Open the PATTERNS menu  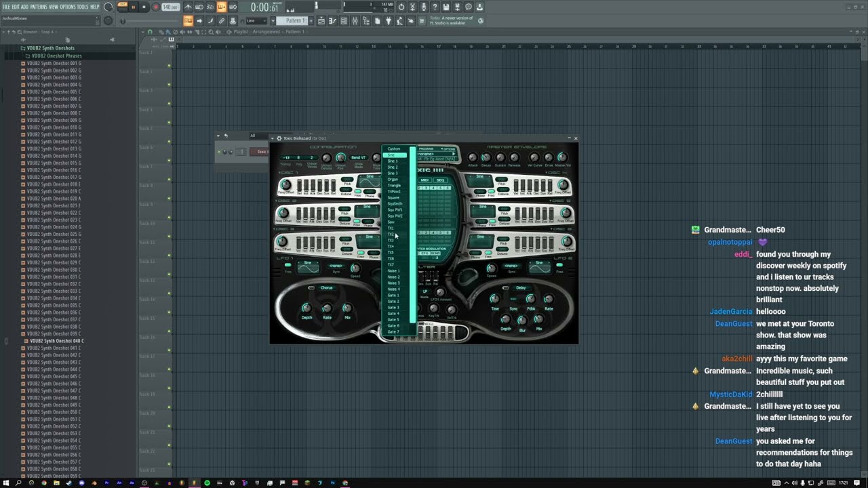click(39, 7)
